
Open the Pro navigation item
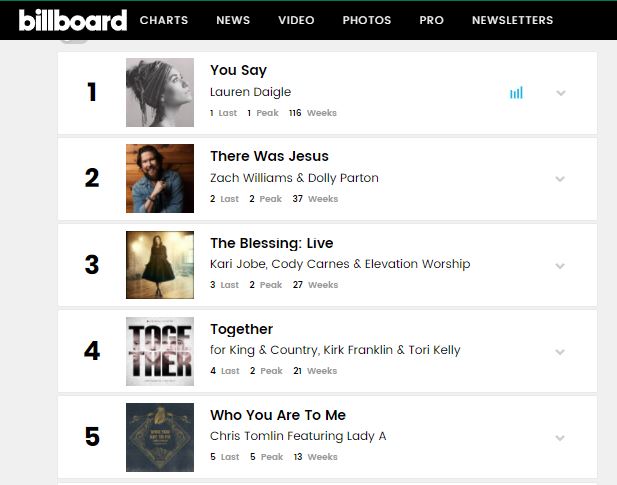point(432,20)
